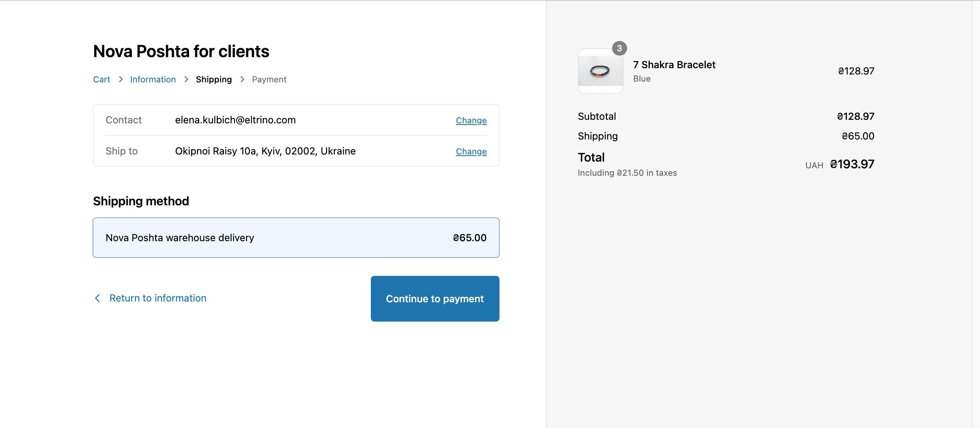Click the 7 Shakra Bracelet thumbnail
Screen dimensions: 980x428
[x=600, y=71]
